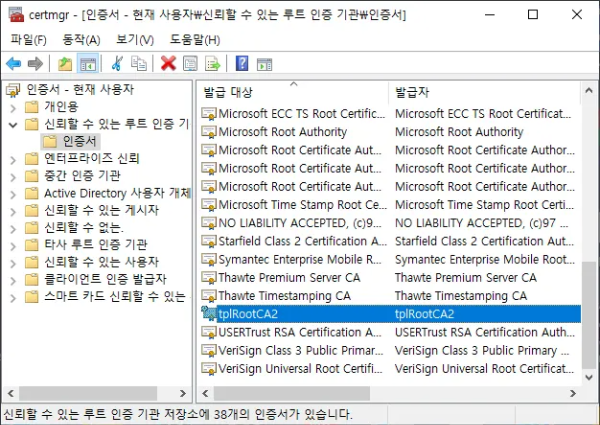
Task: Go up one level with folder icon
Action: (x=65, y=64)
